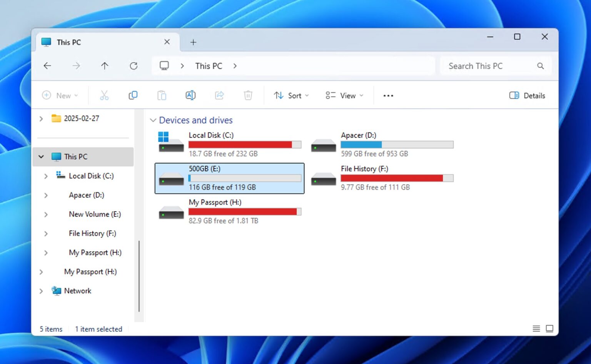Navigate back using the back arrow

(47, 66)
